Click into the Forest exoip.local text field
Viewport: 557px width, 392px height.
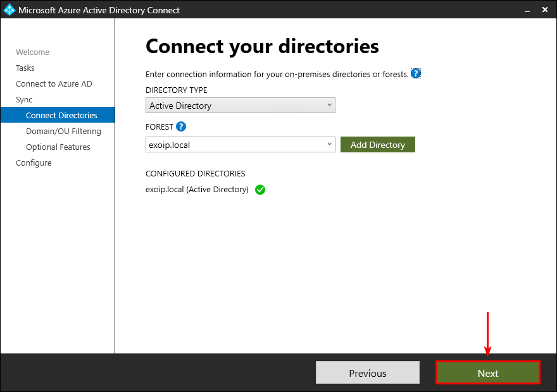click(234, 145)
